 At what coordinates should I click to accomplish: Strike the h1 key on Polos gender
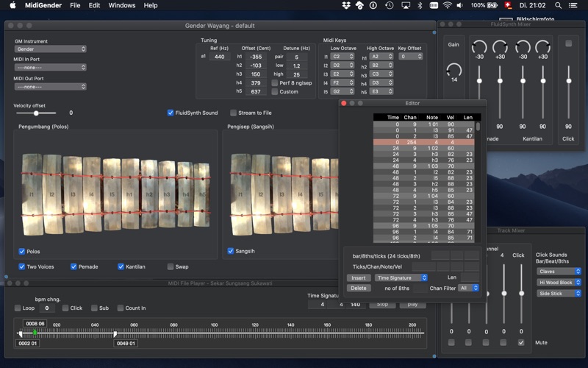click(130, 194)
